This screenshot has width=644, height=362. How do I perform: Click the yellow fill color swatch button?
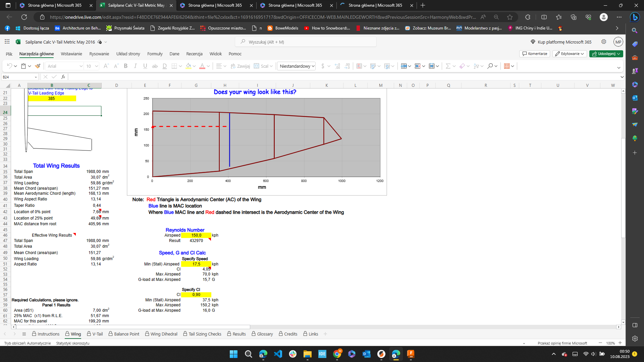pyautogui.click(x=189, y=66)
